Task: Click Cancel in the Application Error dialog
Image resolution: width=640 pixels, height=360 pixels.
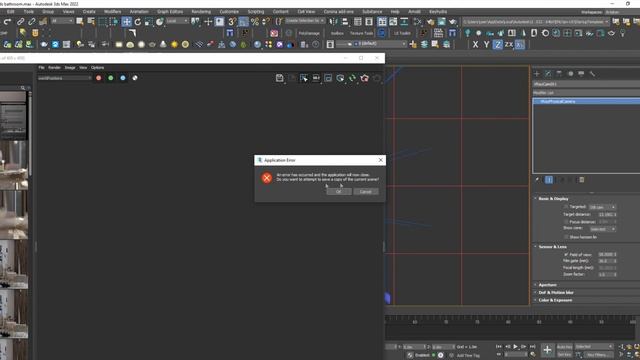Action: pyautogui.click(x=365, y=191)
